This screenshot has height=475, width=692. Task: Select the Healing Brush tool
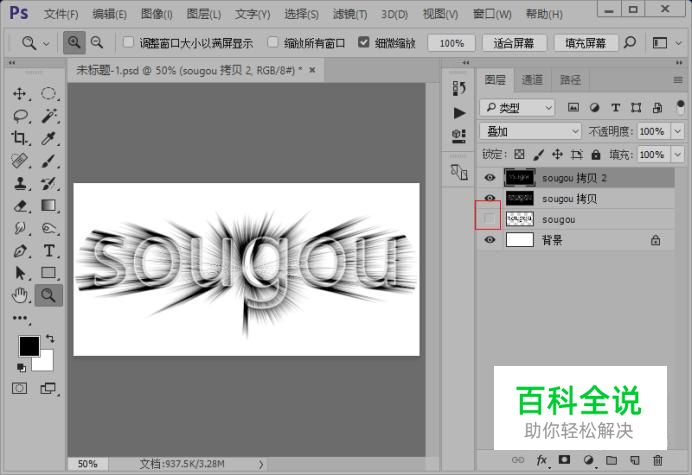(19, 161)
